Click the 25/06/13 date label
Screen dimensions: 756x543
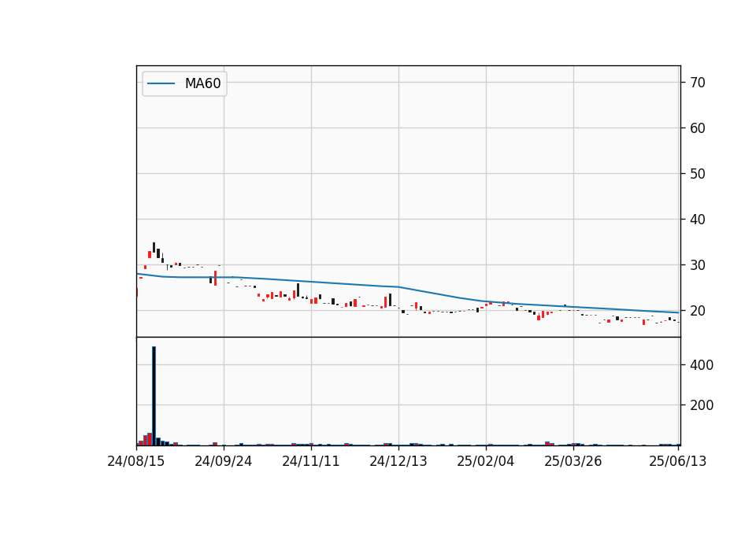677,461
